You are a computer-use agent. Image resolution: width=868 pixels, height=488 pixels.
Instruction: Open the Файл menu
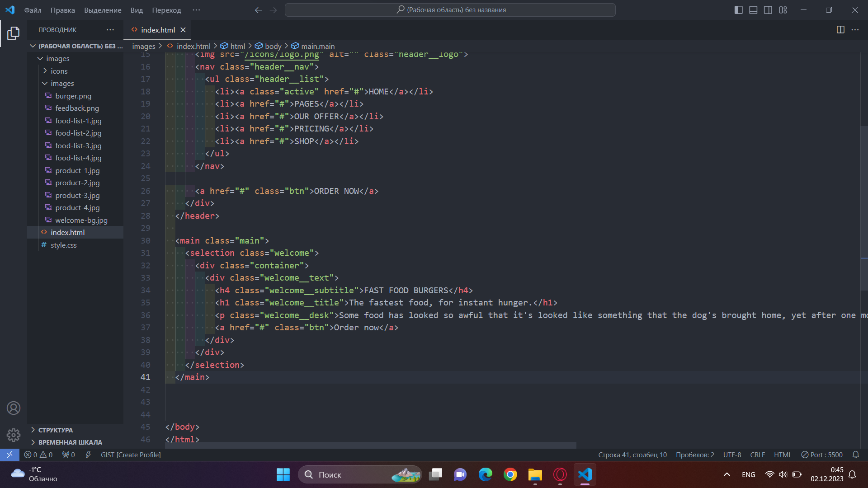coord(33,10)
